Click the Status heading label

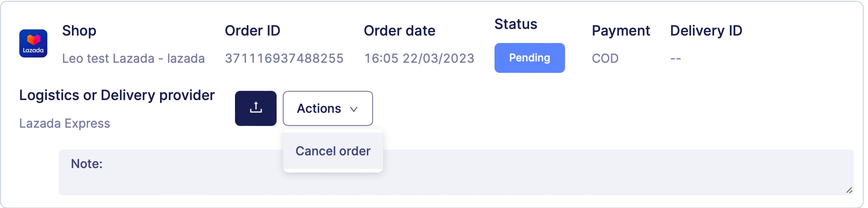[516, 24]
